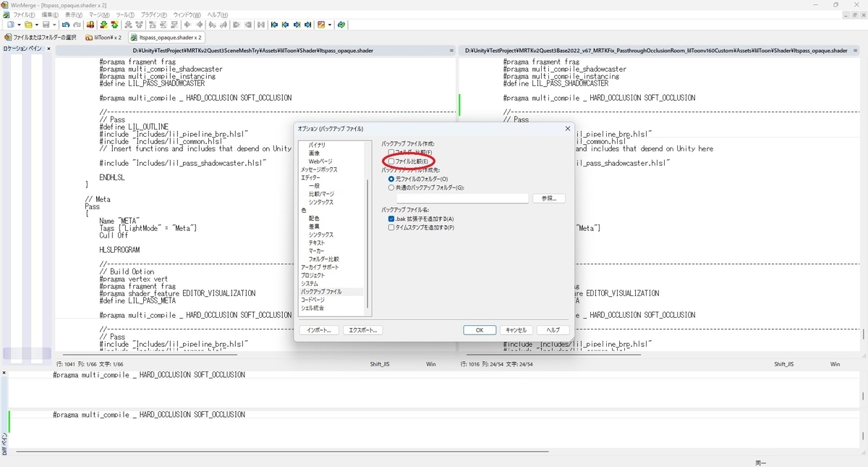
Task: Click the Auto Merge toolbar icon
Action: tap(261, 25)
